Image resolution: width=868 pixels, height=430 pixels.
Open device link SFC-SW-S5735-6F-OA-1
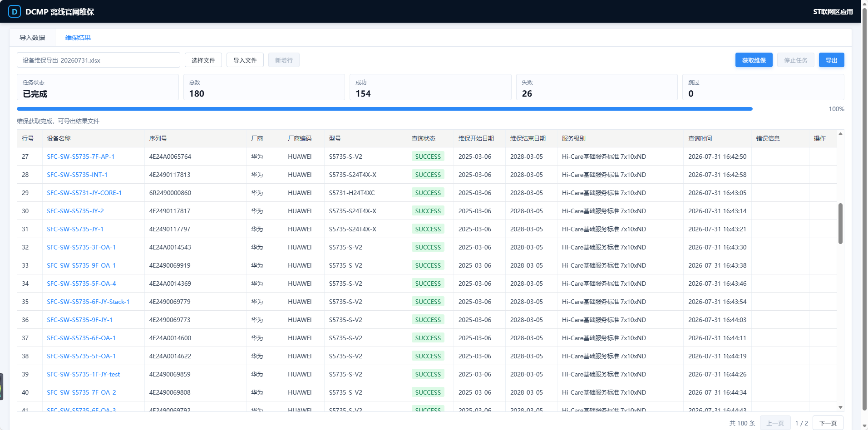(x=81, y=338)
